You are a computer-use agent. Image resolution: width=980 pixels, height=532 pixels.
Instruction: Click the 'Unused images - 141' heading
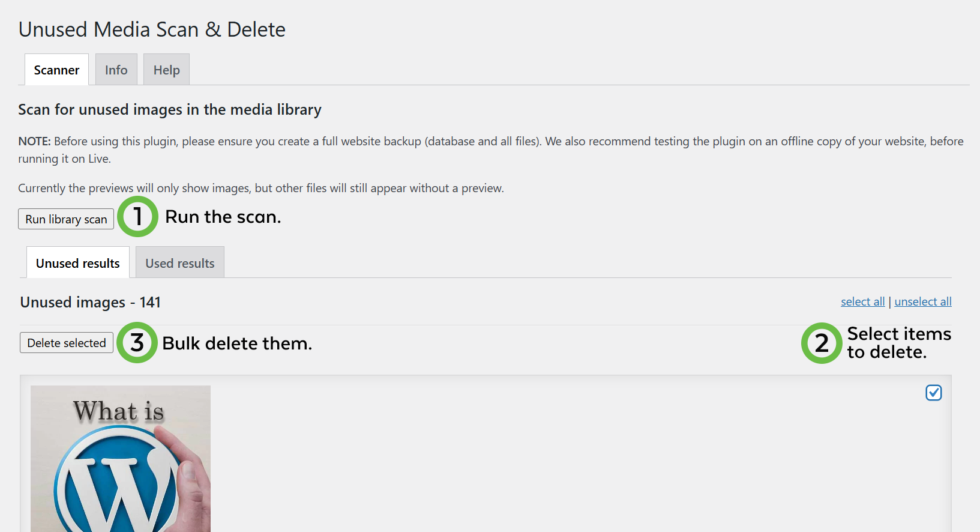tap(91, 302)
